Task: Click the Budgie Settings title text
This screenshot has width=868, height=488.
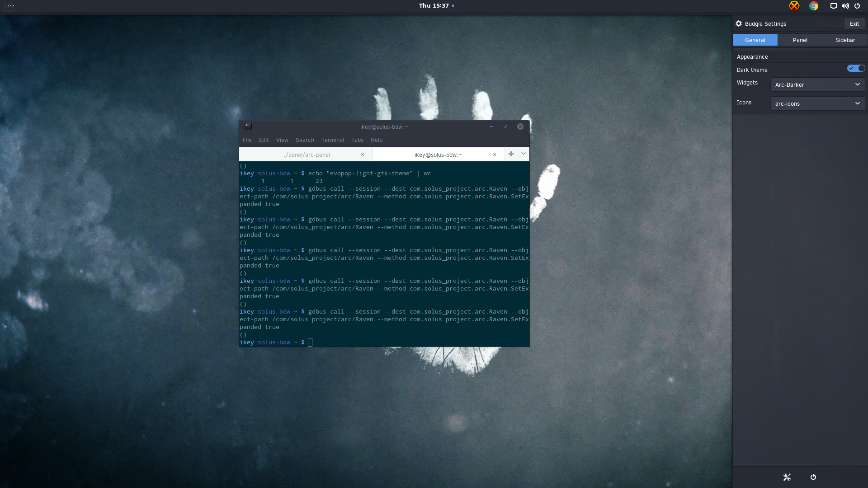Action: click(x=765, y=23)
